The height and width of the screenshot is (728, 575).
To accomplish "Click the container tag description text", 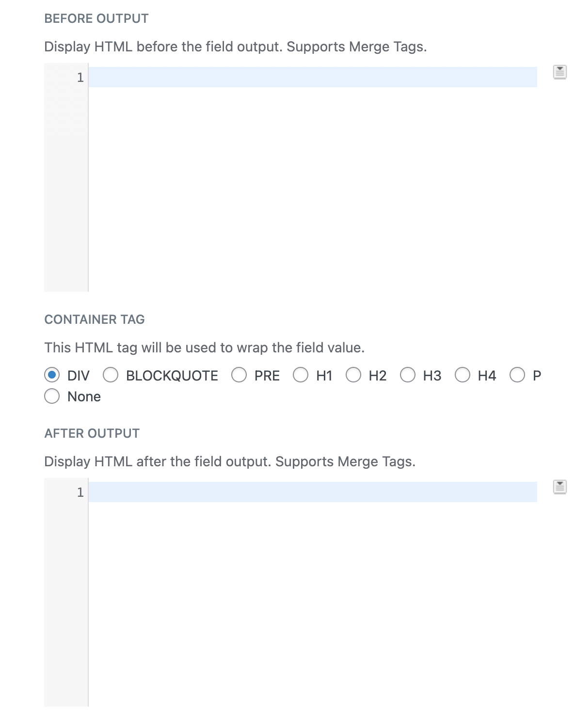I will (204, 348).
